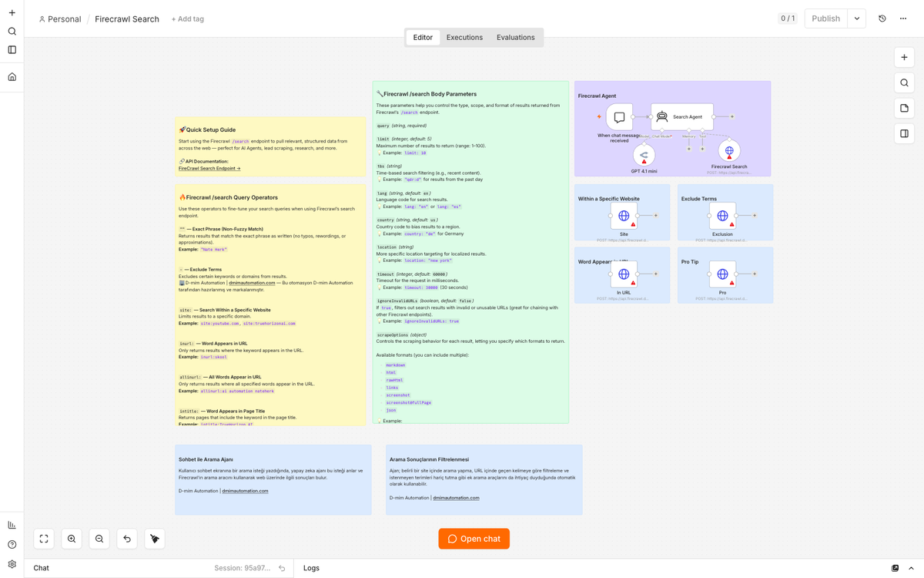The width and height of the screenshot is (924, 578).
Task: Add another Tool to Search Agent
Action: point(702,149)
